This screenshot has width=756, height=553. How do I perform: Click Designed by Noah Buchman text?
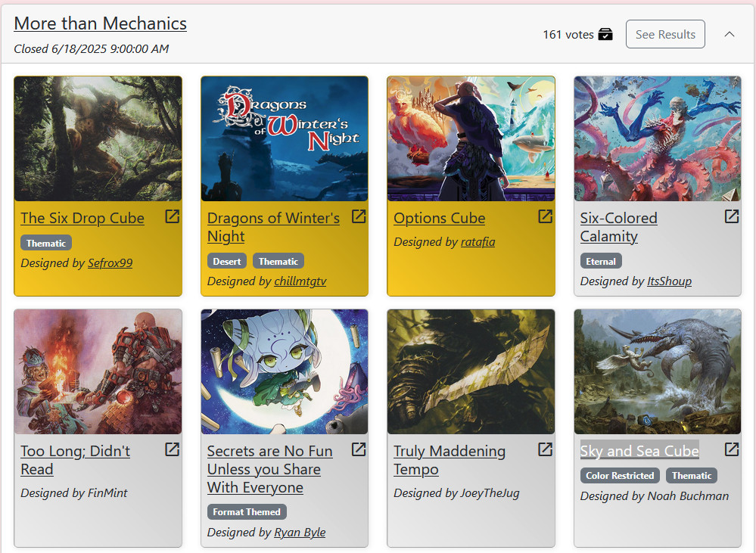[x=655, y=496]
